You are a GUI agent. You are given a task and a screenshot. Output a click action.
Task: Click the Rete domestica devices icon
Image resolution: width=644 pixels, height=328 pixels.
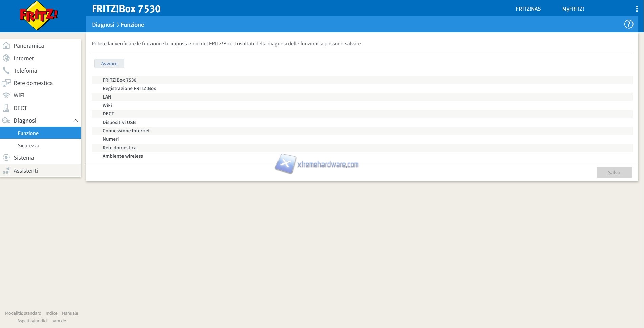point(6,83)
